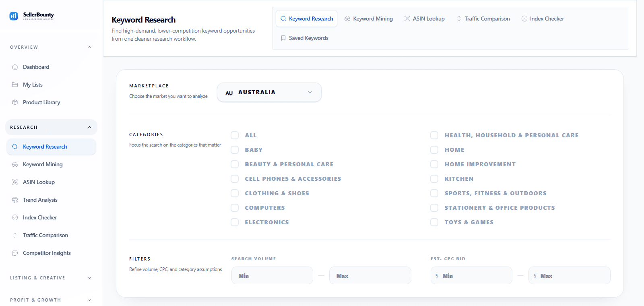Image resolution: width=644 pixels, height=306 pixels.
Task: Click the scan icon in top ASIN Lookup tab
Action: [407, 19]
